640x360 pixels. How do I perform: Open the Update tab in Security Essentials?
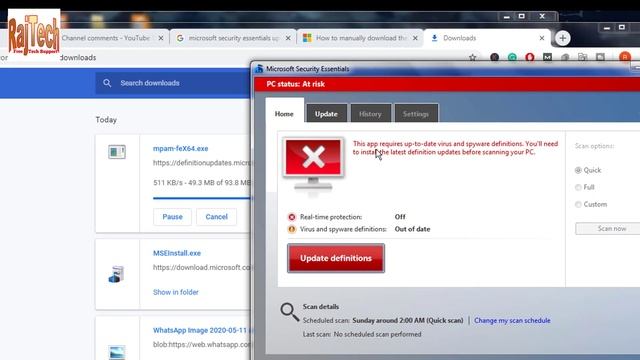click(326, 114)
